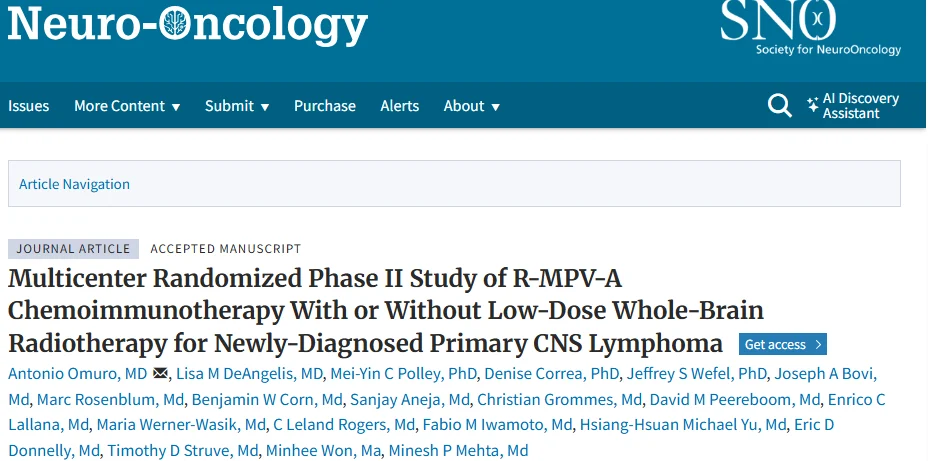
Task: Open author Antonio Omuro link
Action: pyautogui.click(x=77, y=374)
